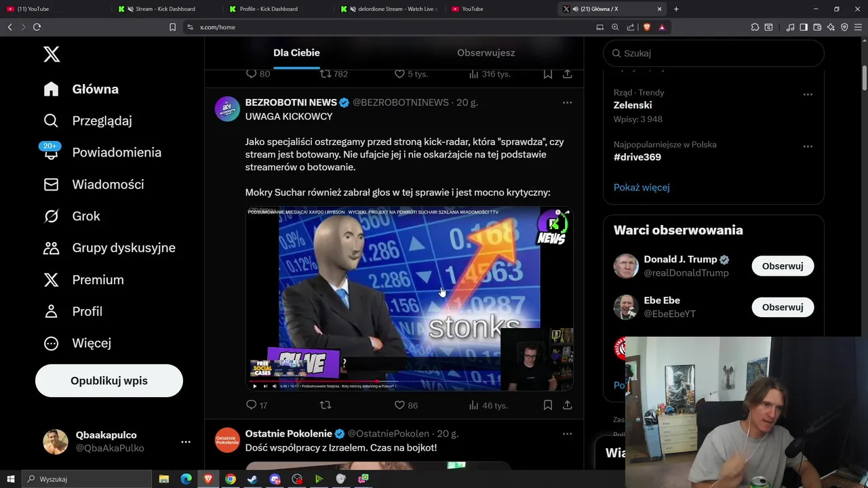Bookmark the post with 316 tys. views

click(x=548, y=74)
